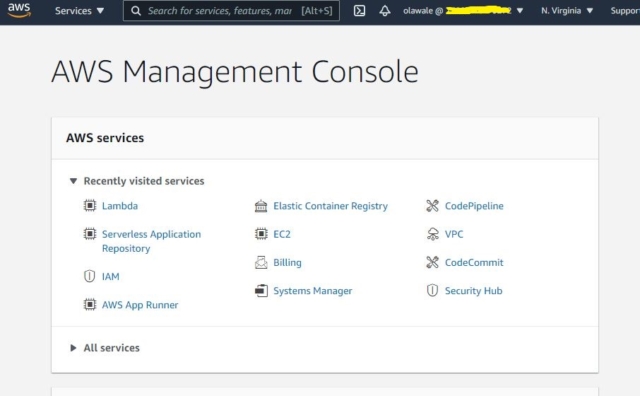Open the notifications bell icon
This screenshot has width=640, height=396.
tap(384, 11)
